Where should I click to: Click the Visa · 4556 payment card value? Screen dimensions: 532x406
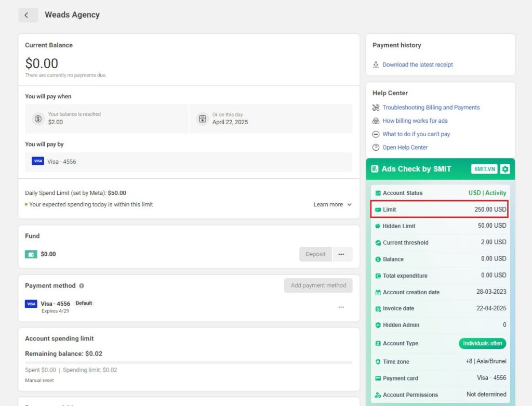[x=491, y=378]
